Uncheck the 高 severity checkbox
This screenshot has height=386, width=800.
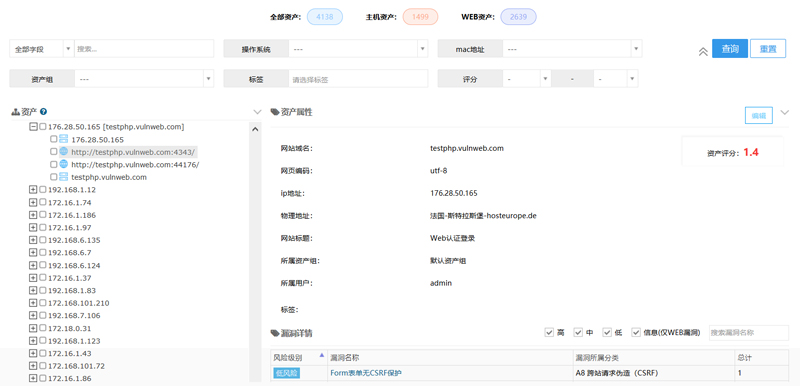coord(549,332)
